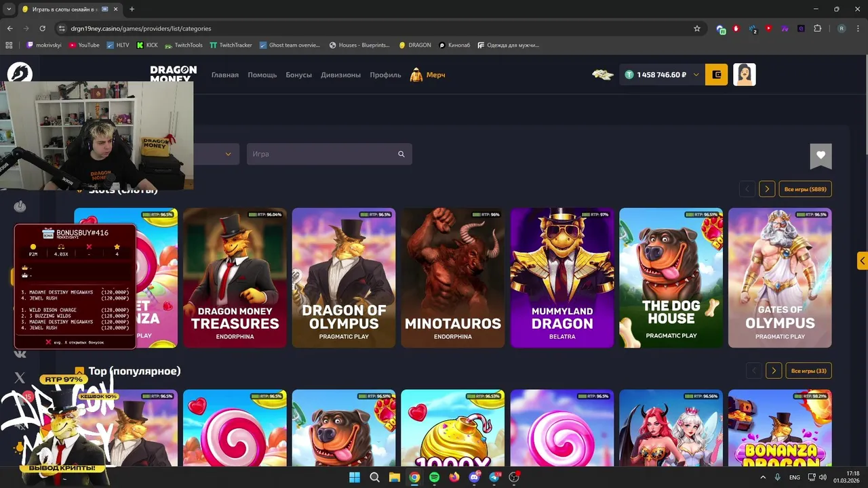
Task: Show next Slots games arrow
Action: [767, 189]
